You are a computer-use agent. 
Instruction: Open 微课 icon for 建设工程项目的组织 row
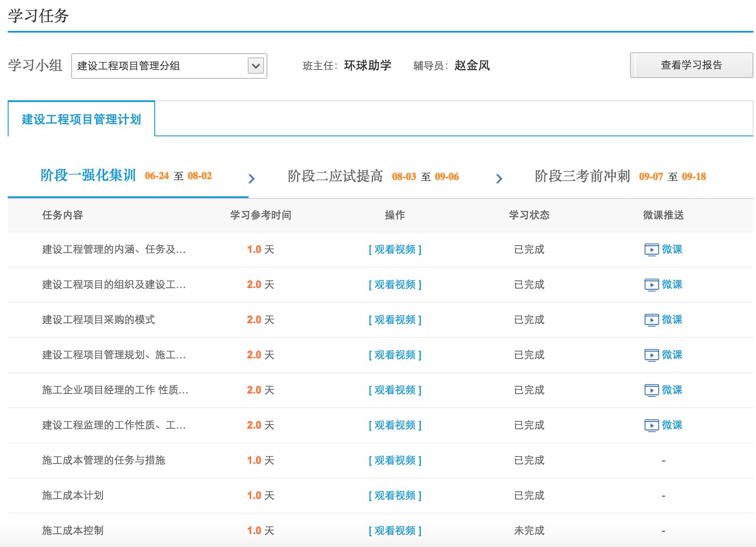pyautogui.click(x=651, y=285)
